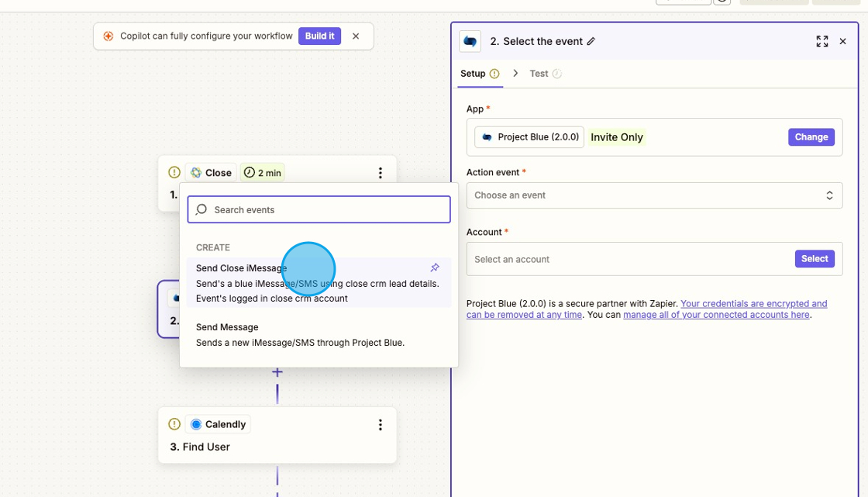Screen dimensions: 868x497
Task: Click the Build it button
Action: coord(319,36)
